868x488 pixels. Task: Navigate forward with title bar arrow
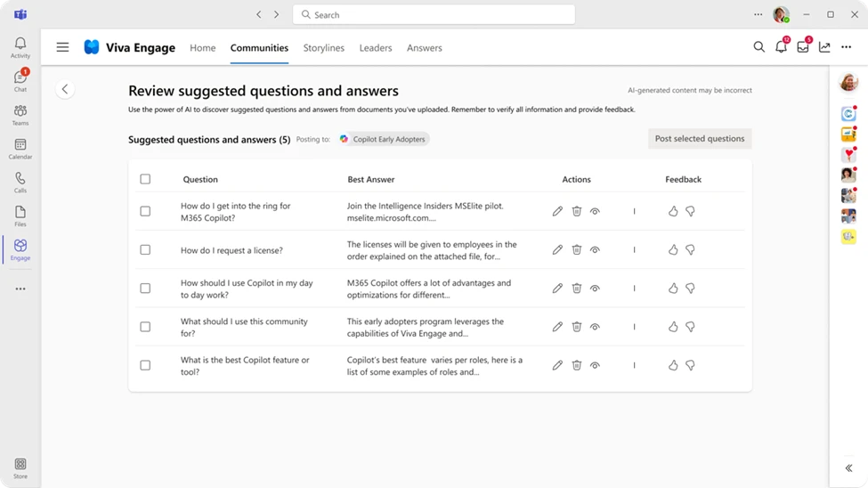click(276, 14)
